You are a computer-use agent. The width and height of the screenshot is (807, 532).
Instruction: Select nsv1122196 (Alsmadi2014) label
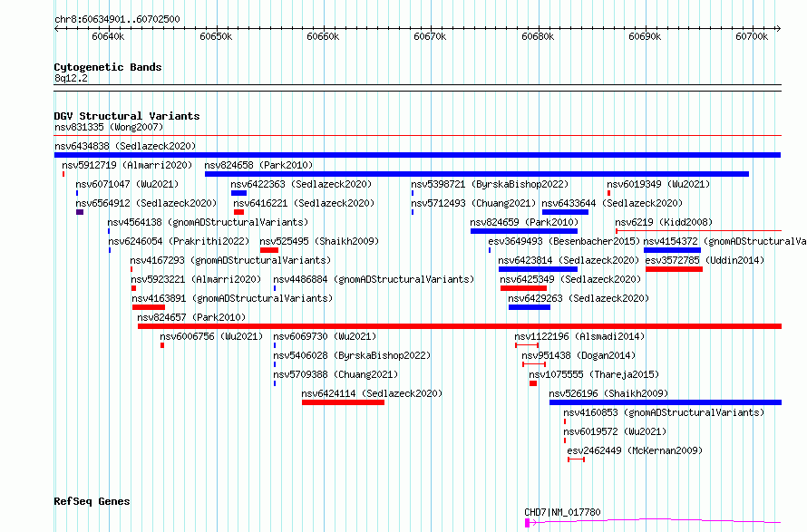pos(579,336)
